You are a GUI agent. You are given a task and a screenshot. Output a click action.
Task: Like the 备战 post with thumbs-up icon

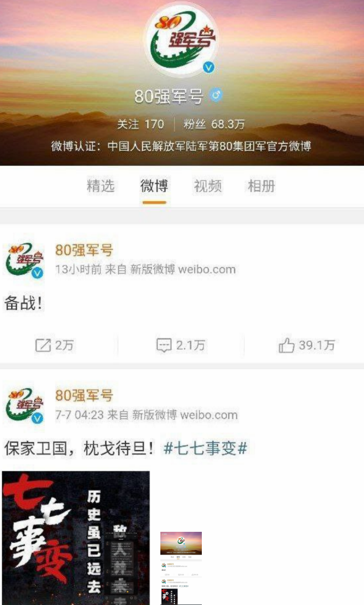pyautogui.click(x=286, y=345)
